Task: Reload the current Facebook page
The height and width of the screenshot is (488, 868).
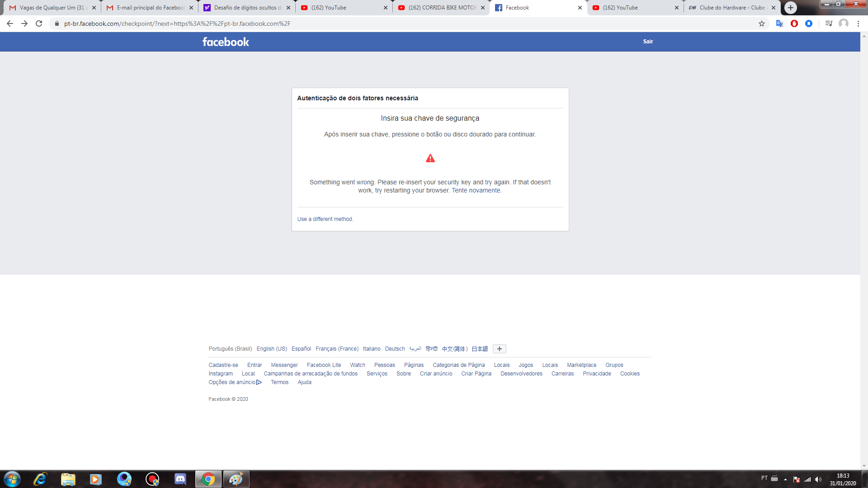Action: click(39, 23)
